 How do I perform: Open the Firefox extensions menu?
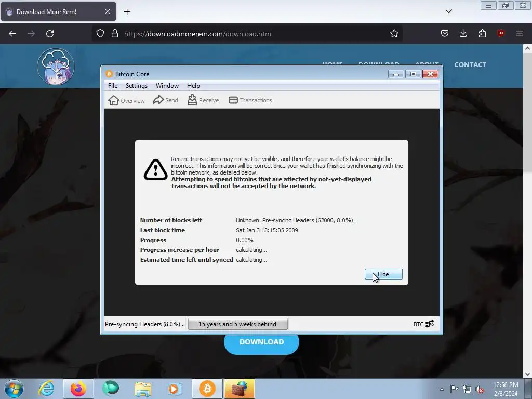click(x=482, y=34)
